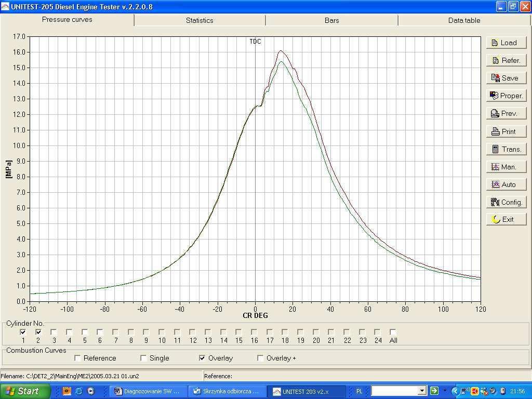Click the Man. chart icon
532x399 pixels.
495,167
